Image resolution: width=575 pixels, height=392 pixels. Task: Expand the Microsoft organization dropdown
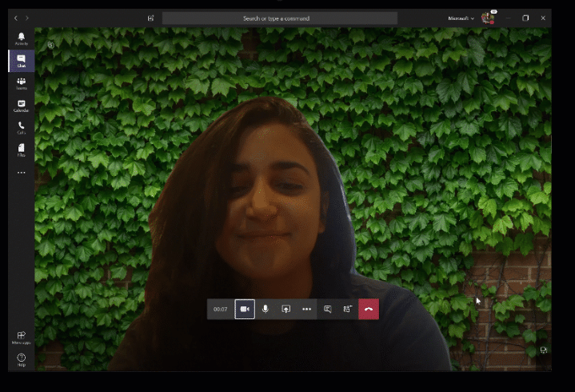click(x=461, y=18)
